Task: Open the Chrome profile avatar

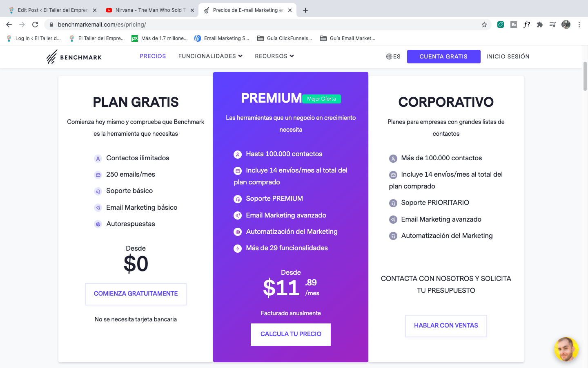Action: (566, 25)
